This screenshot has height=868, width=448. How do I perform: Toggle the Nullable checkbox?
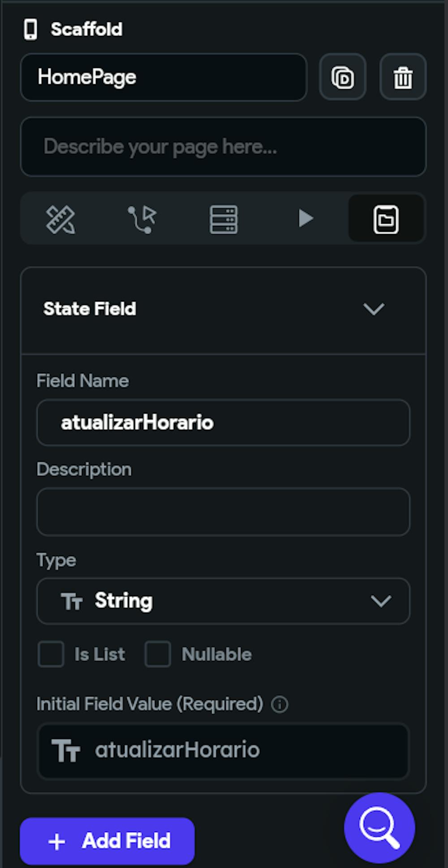[158, 654]
